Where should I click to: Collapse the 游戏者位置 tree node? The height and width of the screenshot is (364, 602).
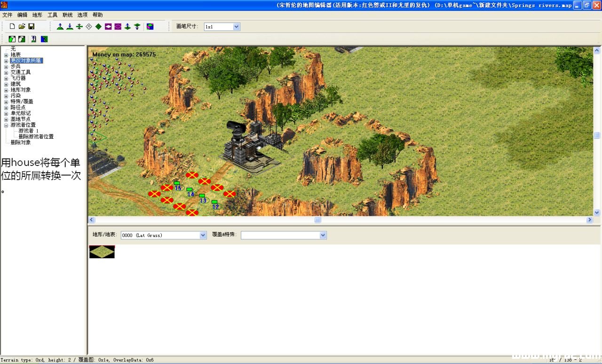6,125
